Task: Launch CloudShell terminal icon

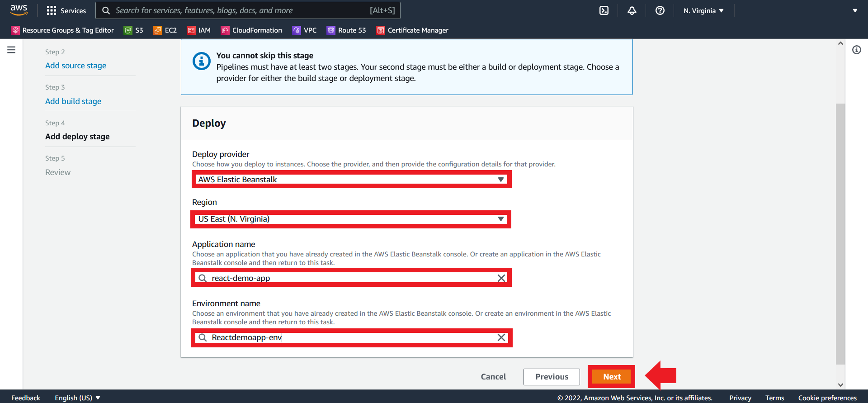Action: tap(604, 10)
